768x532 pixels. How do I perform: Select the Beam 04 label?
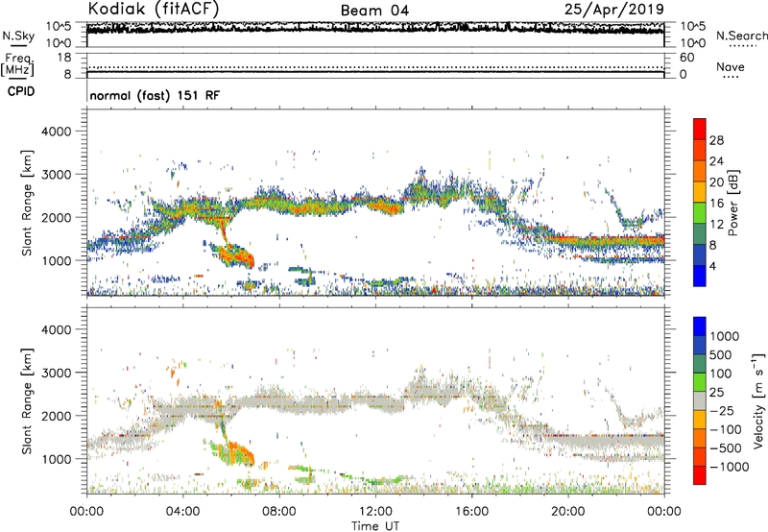click(x=374, y=11)
